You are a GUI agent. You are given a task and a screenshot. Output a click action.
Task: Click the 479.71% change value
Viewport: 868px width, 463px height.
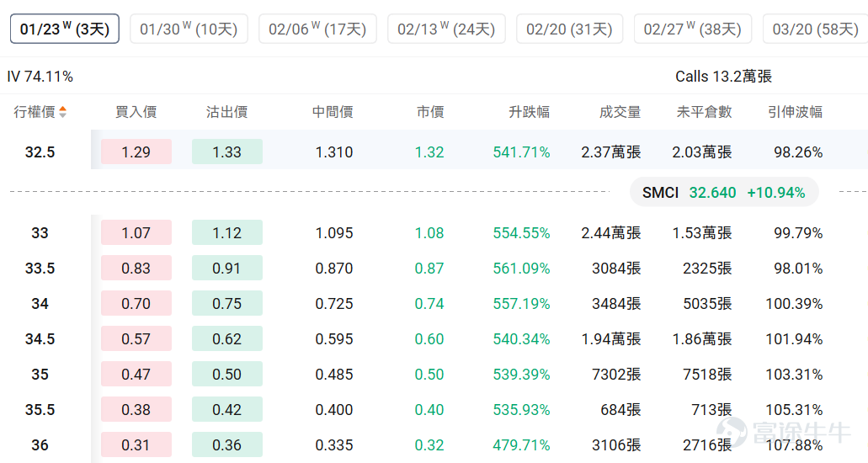521,445
